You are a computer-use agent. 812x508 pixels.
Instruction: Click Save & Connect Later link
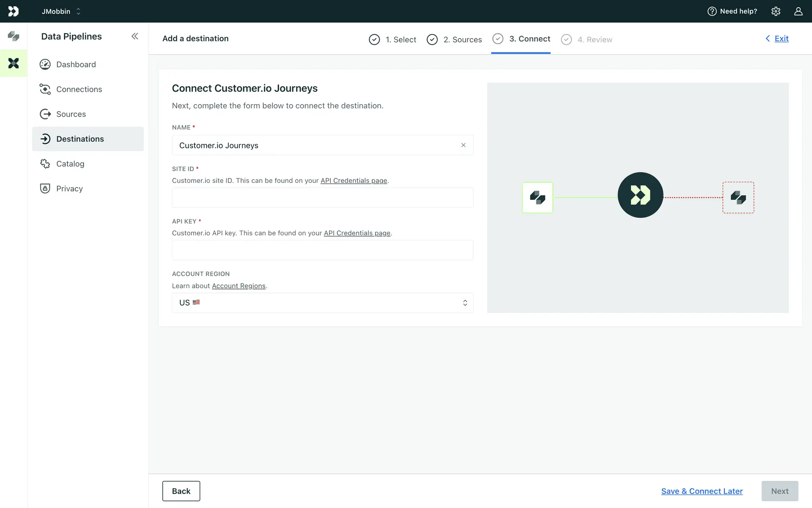702,491
